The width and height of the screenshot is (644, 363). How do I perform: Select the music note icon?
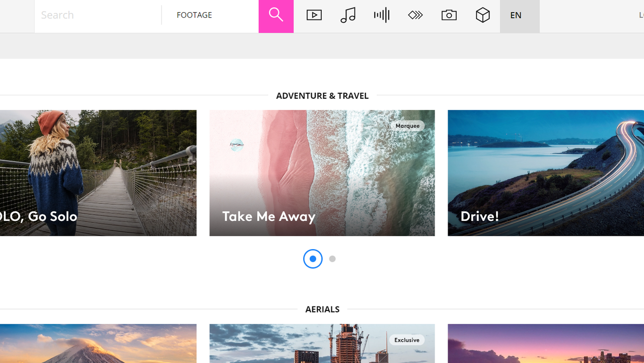pyautogui.click(x=348, y=15)
